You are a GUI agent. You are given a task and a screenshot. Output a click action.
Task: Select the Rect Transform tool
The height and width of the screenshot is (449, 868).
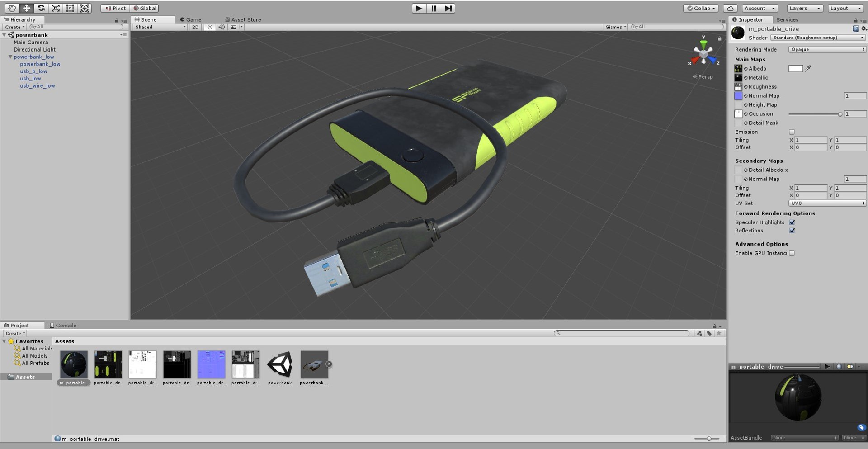click(x=70, y=8)
